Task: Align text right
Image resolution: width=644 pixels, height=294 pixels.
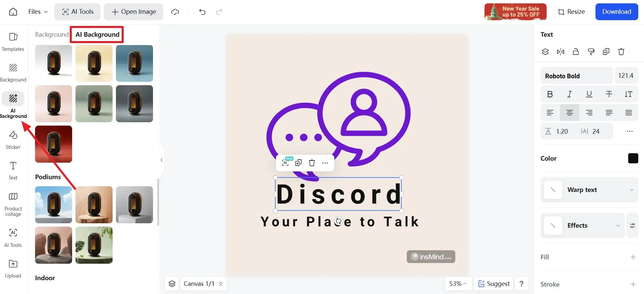Action: click(589, 113)
